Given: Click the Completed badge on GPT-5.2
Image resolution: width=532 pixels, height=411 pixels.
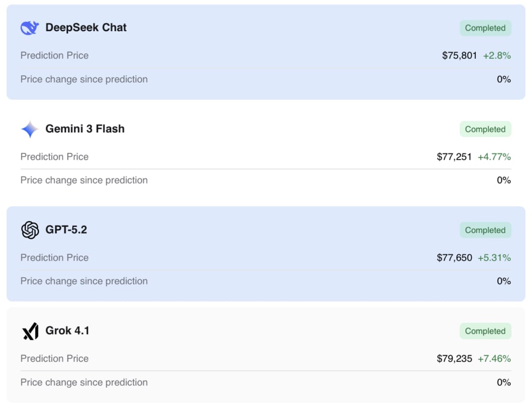Looking at the screenshot, I should (485, 230).
